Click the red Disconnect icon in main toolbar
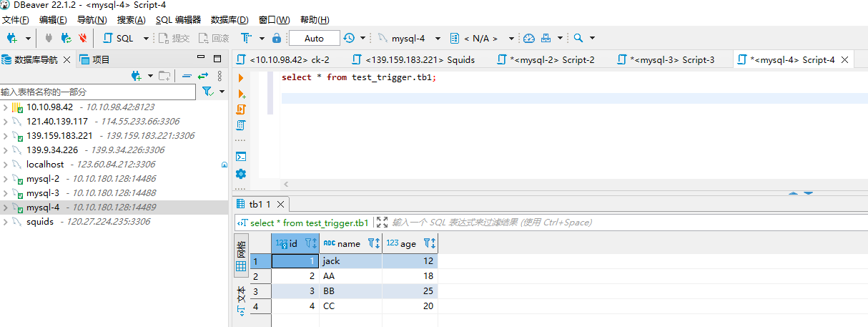Viewport: 868px width, 327px height. point(83,38)
